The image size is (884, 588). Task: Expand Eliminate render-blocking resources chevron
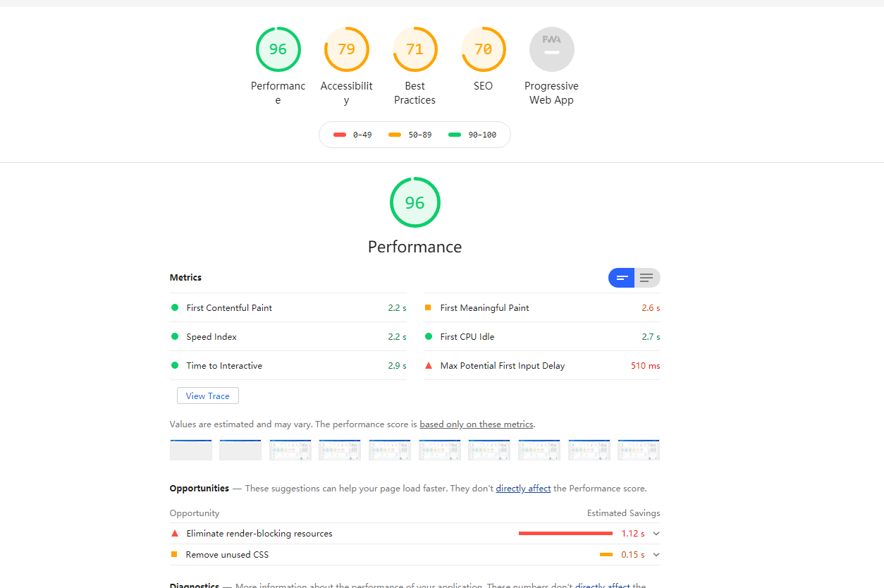(x=656, y=534)
